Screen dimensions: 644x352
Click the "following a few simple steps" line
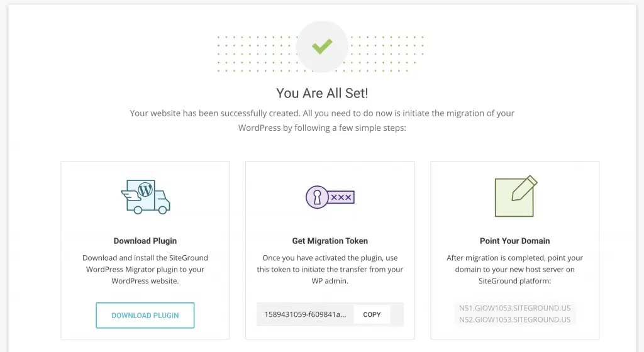click(x=322, y=128)
